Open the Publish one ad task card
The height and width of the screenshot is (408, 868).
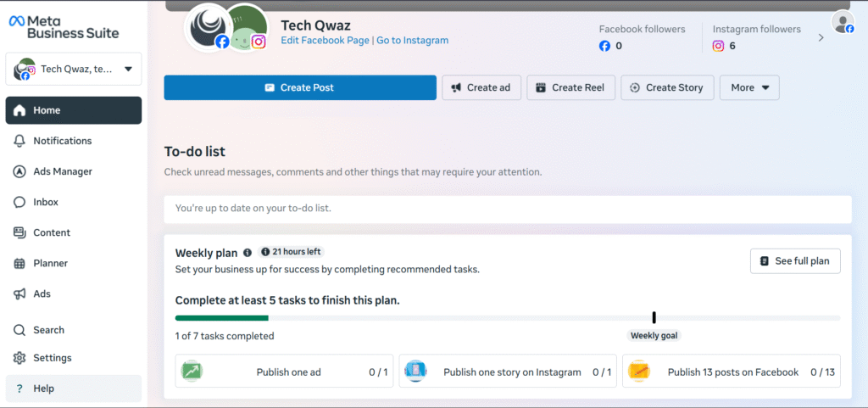(x=284, y=372)
